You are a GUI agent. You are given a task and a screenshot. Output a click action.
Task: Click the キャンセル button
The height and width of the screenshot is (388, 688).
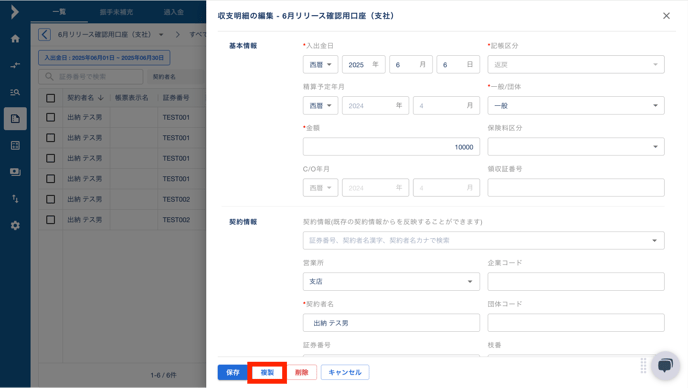345,372
